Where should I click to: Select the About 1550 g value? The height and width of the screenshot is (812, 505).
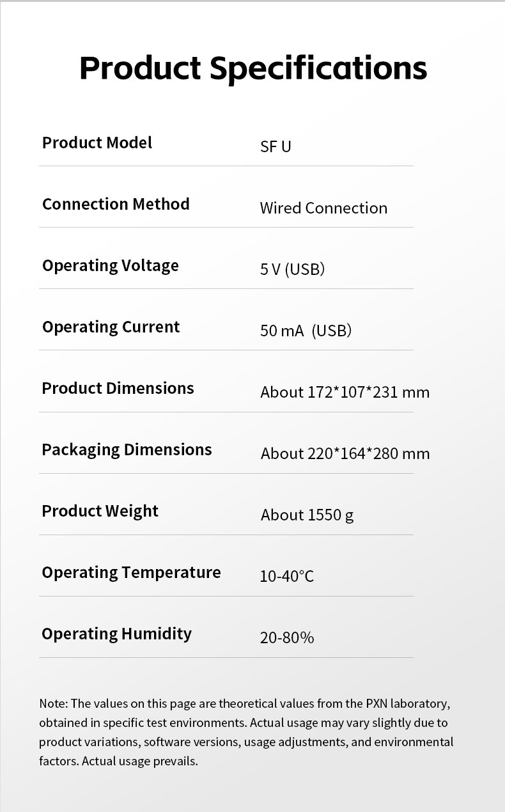point(307,515)
